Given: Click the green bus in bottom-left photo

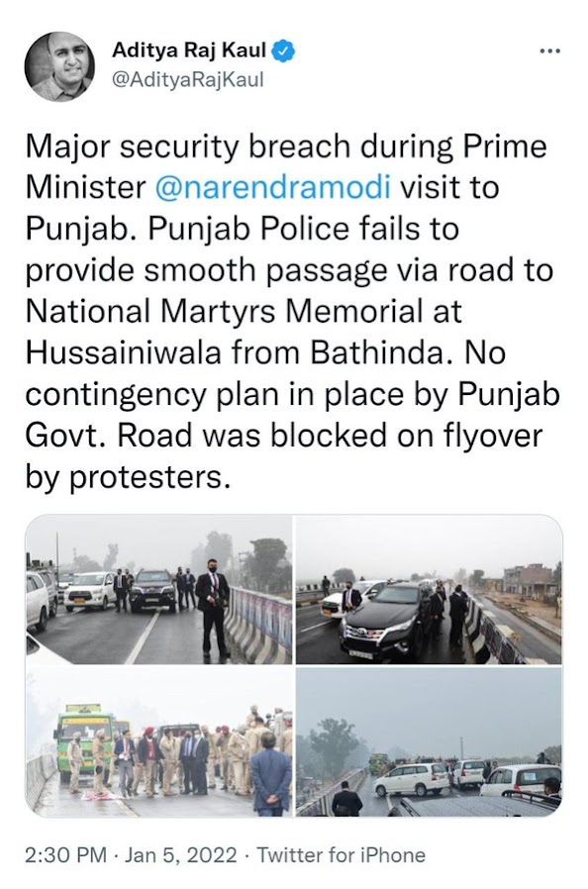Looking at the screenshot, I should (82, 737).
